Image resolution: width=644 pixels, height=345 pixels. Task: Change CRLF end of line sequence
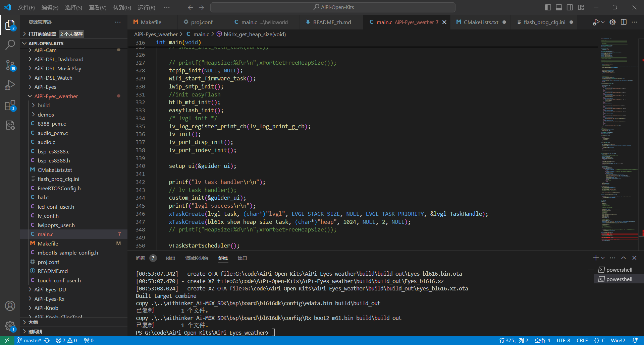(582, 340)
